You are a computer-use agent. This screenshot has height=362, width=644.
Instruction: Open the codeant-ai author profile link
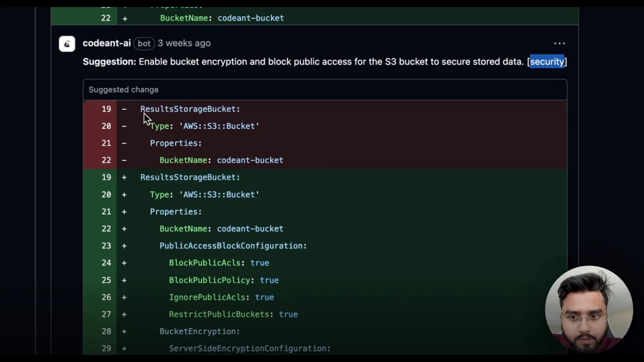(x=107, y=43)
